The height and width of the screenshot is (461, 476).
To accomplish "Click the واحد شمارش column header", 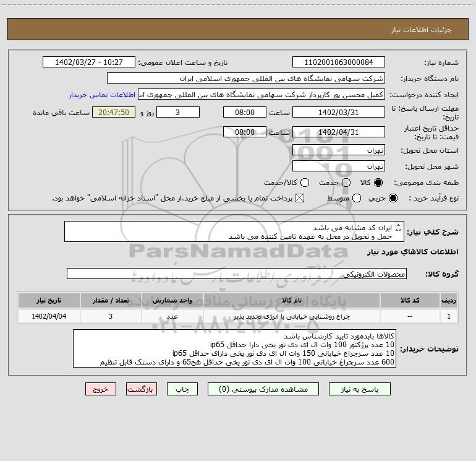I will tap(172, 300).
